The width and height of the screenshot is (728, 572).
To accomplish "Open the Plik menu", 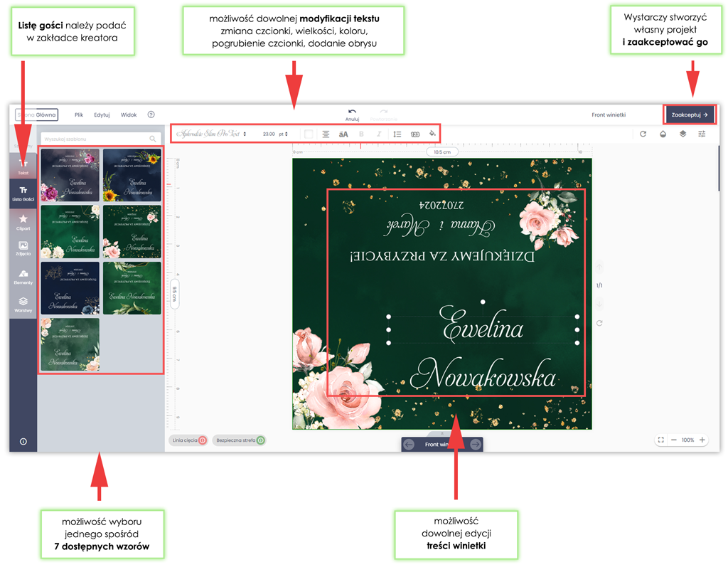I will tap(79, 115).
